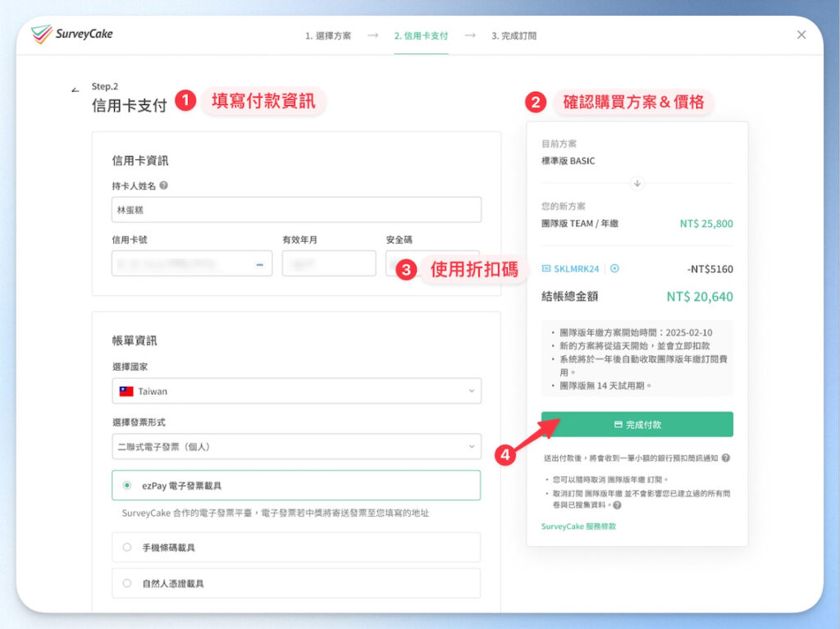The height and width of the screenshot is (629, 840).
Task: Click the SurveyCake logo
Action: point(72,34)
